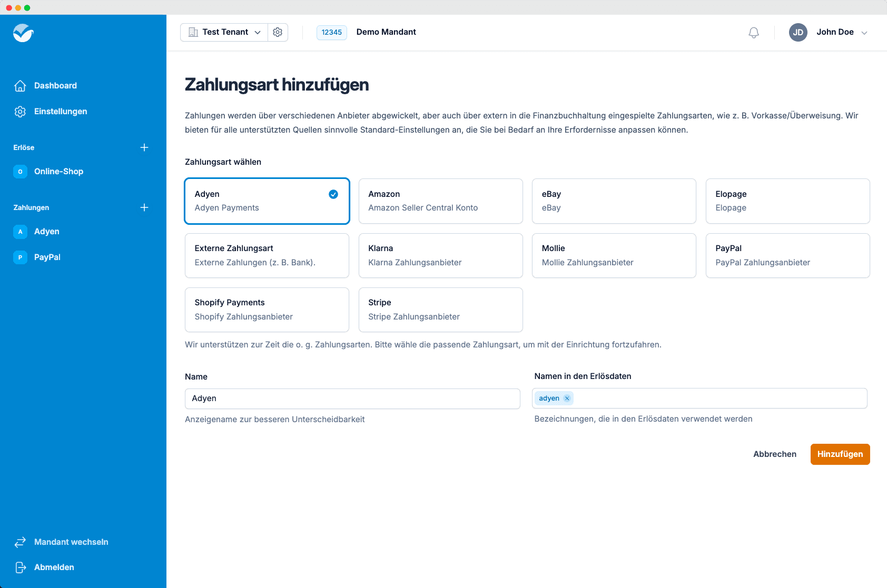Open the Dashboard home icon
The width and height of the screenshot is (887, 588).
pyautogui.click(x=20, y=85)
